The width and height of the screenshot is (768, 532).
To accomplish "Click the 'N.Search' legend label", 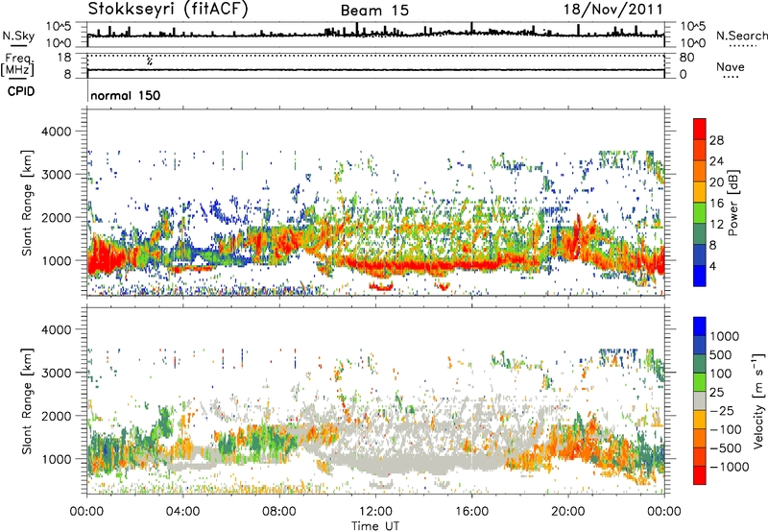I will [x=741, y=36].
